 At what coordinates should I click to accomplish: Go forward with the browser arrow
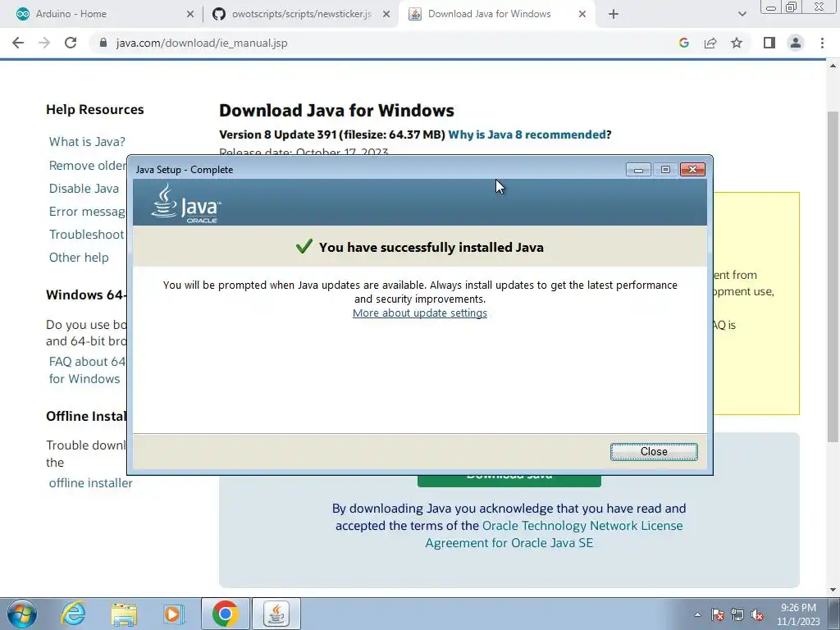pyautogui.click(x=44, y=43)
